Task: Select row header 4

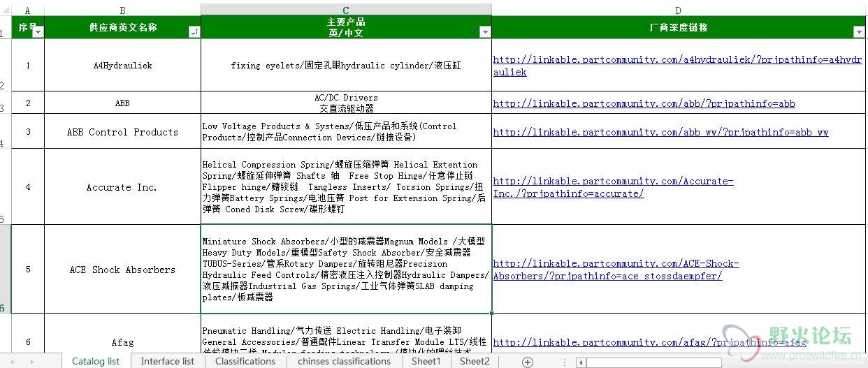Action: [6, 132]
